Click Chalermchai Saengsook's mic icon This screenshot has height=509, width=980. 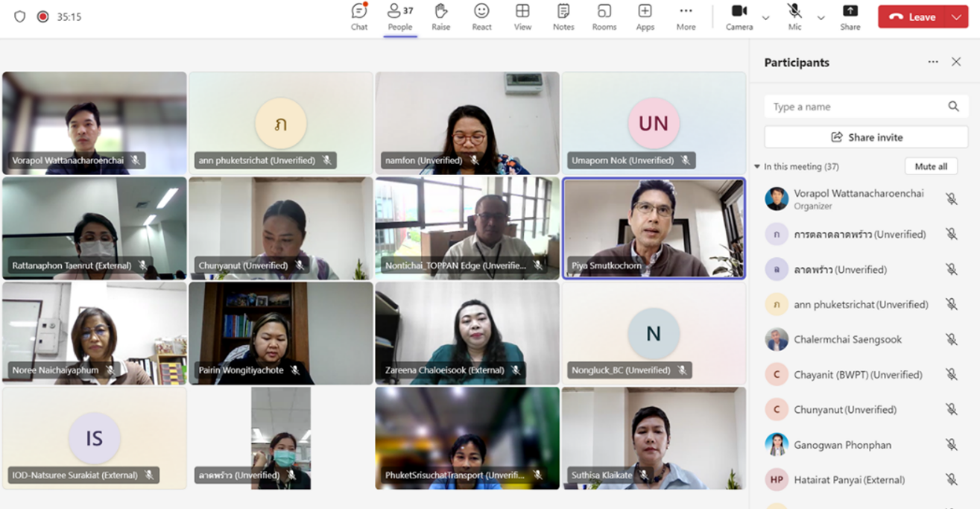click(x=952, y=339)
